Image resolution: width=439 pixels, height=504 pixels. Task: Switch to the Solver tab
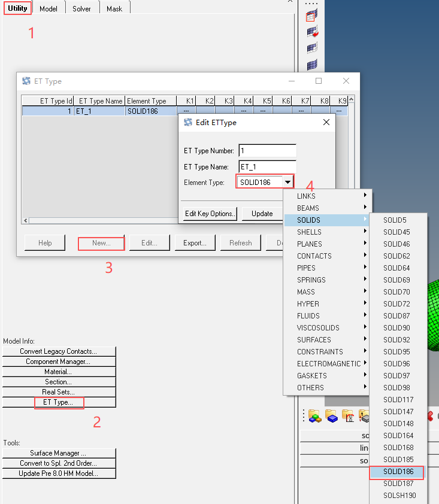pos(81,8)
